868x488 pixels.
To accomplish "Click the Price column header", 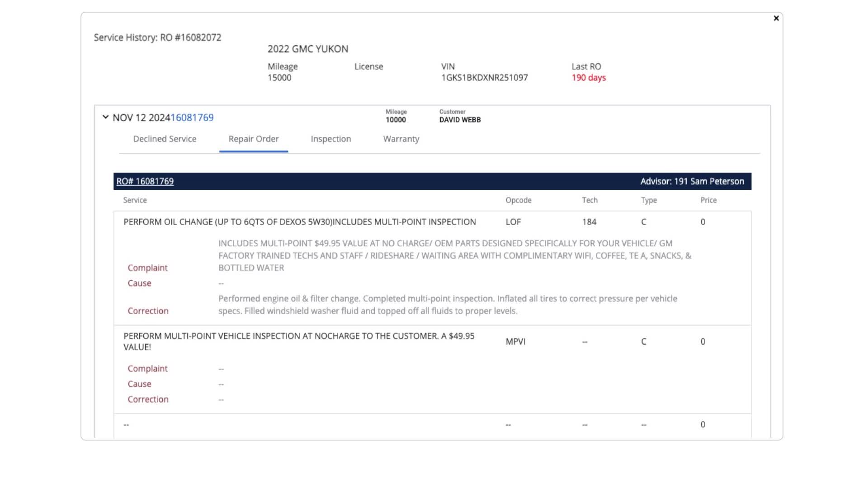I will pos(708,200).
